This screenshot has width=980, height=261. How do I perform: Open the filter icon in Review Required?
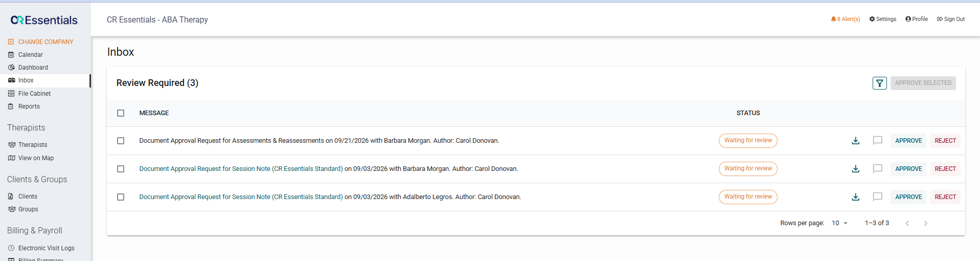(879, 83)
